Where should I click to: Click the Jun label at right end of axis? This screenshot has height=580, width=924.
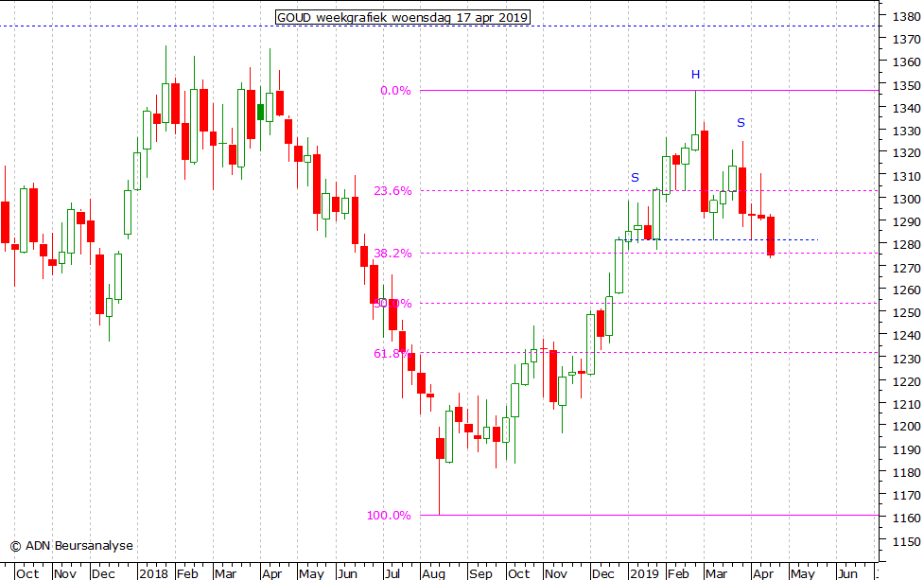847,573
